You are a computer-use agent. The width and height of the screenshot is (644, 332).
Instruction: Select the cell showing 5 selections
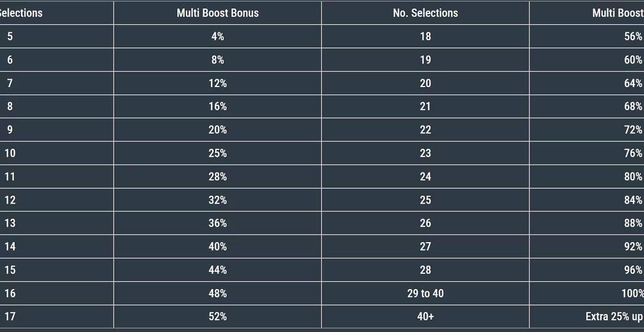tap(56, 36)
